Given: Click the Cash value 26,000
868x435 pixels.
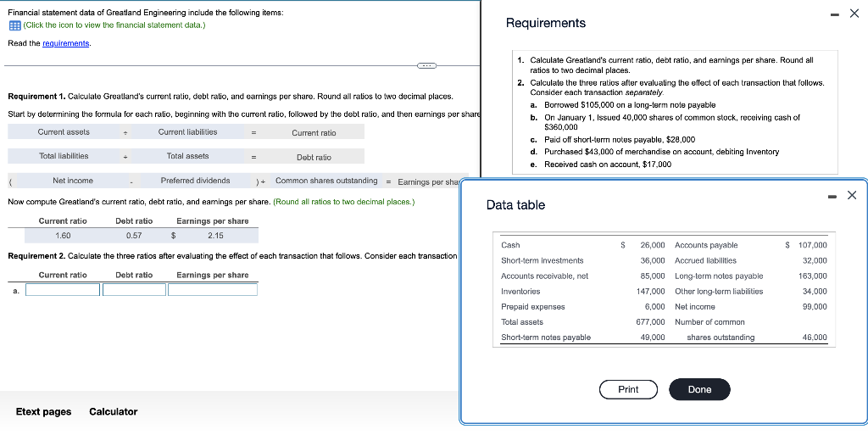Looking at the screenshot, I should 653,245.
